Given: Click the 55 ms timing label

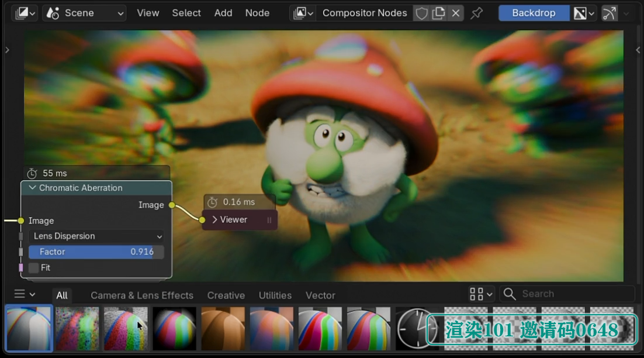Looking at the screenshot, I should pyautogui.click(x=54, y=174).
